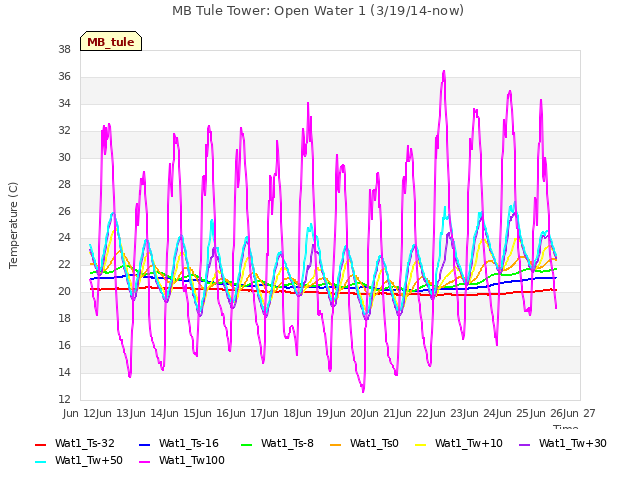Screen dimensions: 640x480
Task: Select the Wat1_Ts0 legend label
Action: [374, 443]
